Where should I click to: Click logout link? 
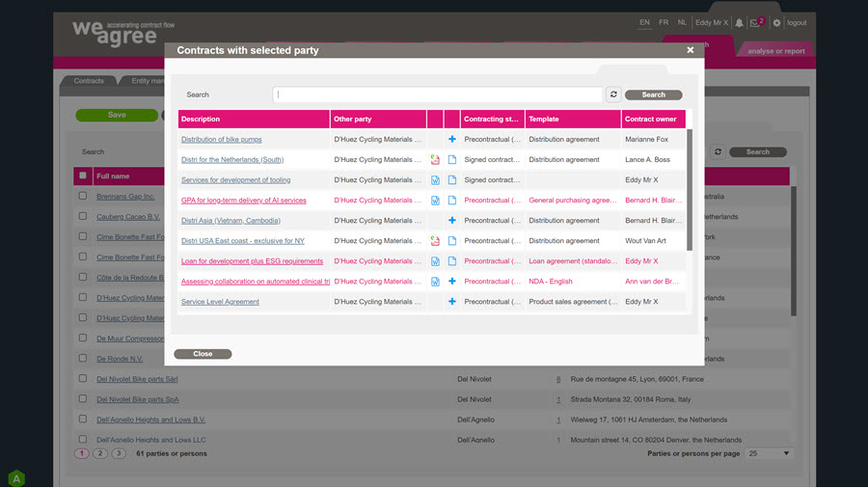pyautogui.click(x=797, y=23)
